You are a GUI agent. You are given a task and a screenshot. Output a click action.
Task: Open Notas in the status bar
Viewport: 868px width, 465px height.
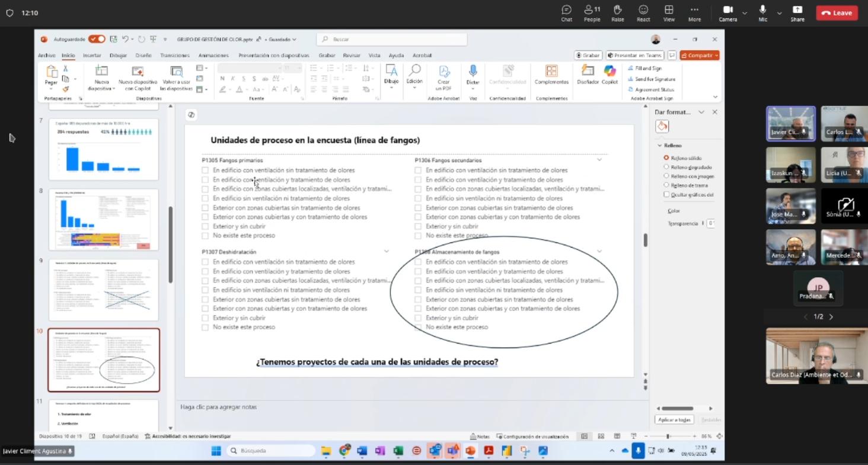click(x=480, y=437)
